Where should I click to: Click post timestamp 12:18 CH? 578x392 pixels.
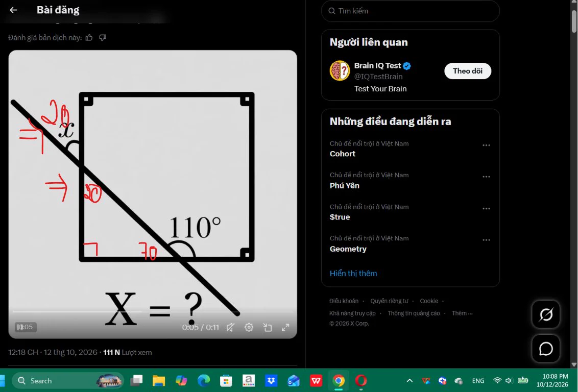coord(53,353)
